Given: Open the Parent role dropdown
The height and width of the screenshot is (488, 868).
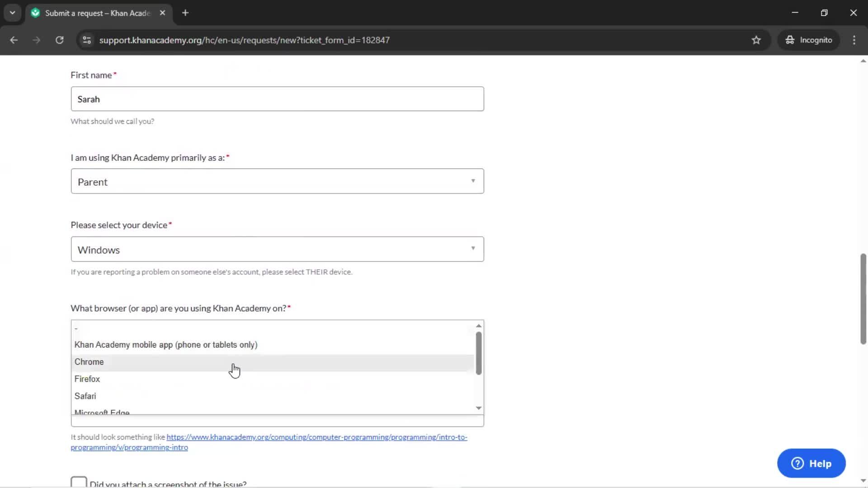Looking at the screenshot, I should tap(277, 181).
